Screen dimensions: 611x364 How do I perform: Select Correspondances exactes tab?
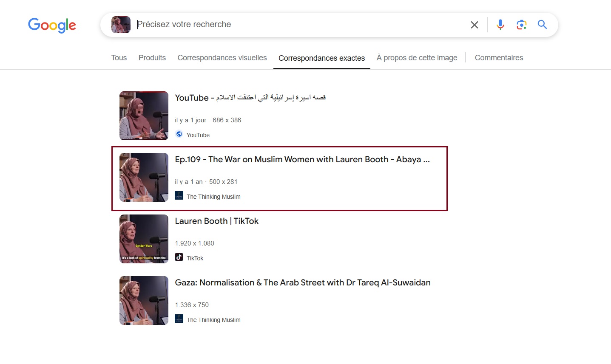coord(322,58)
